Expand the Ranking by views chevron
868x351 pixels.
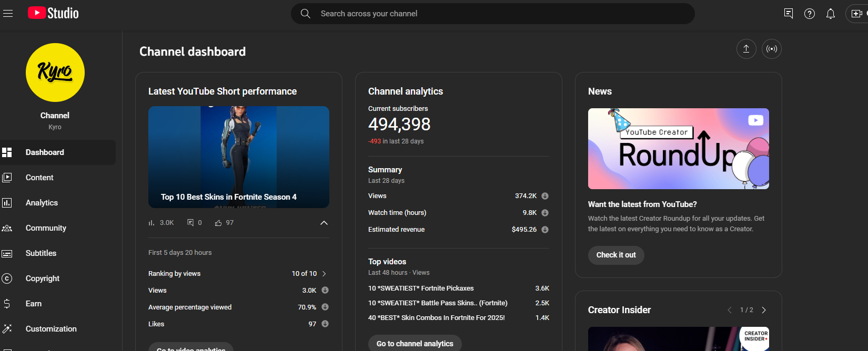point(324,274)
